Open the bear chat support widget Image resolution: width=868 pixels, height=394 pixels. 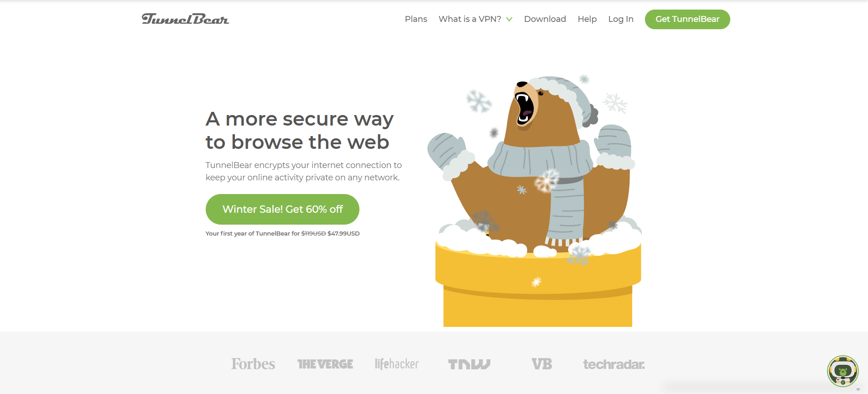[842, 371]
